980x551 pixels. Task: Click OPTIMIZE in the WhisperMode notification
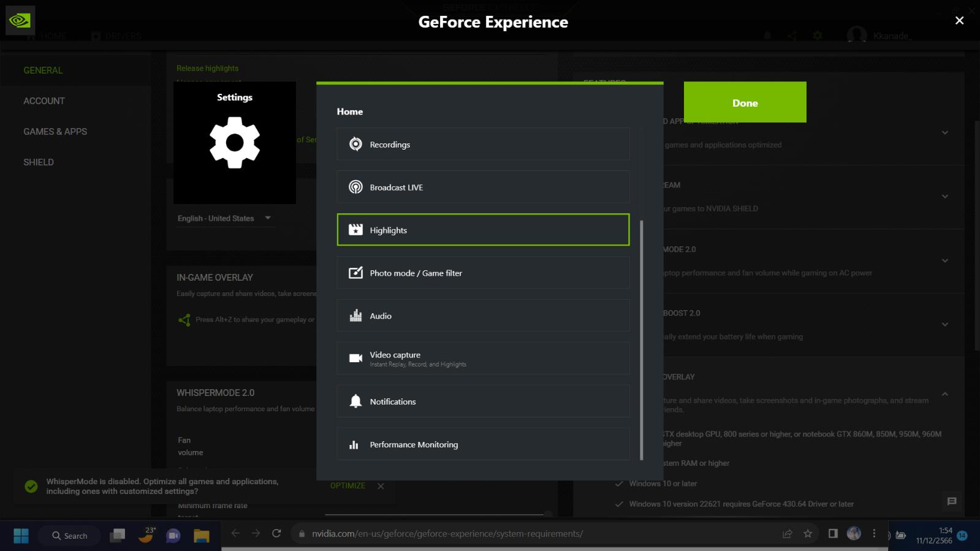[348, 485]
